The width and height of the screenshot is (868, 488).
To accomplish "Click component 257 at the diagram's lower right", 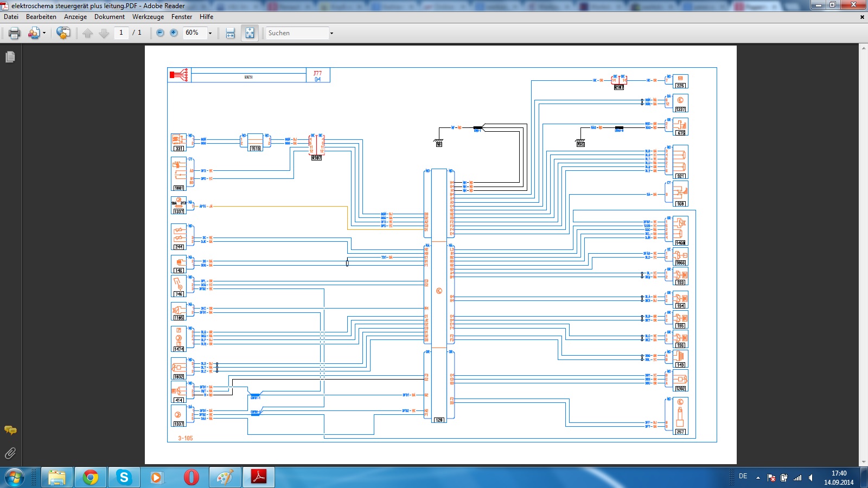I will [680, 416].
